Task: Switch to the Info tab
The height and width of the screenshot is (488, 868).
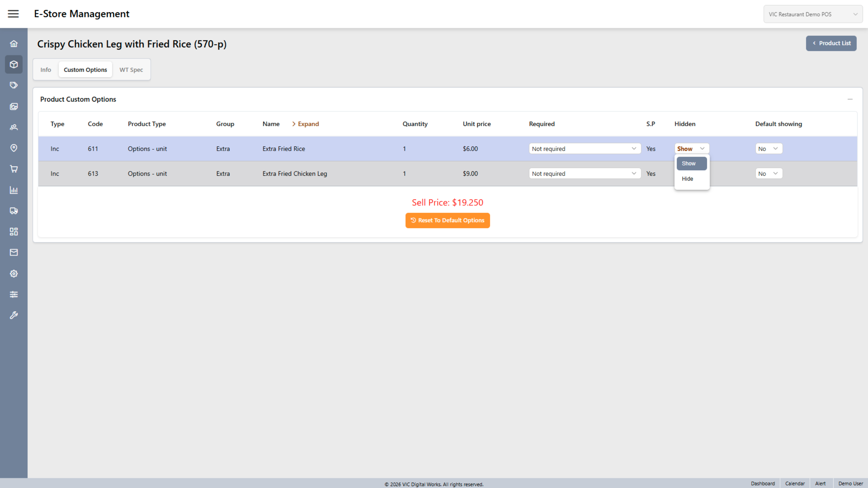Action: point(46,69)
